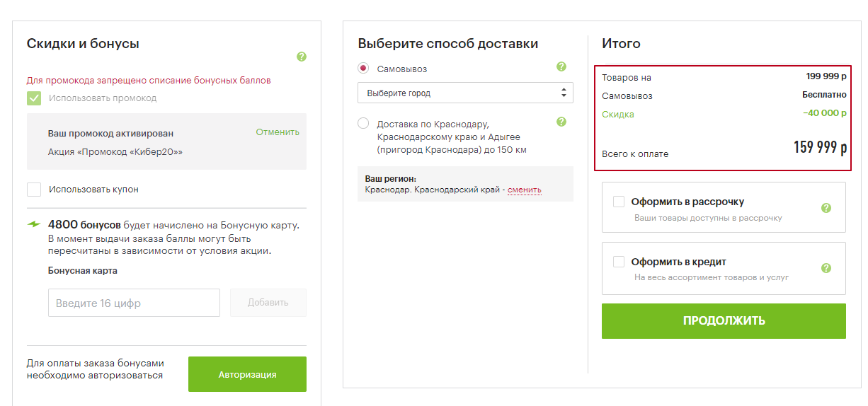868x406 pixels.
Task: Click the Добавить bonus card button
Action: pyautogui.click(x=268, y=303)
